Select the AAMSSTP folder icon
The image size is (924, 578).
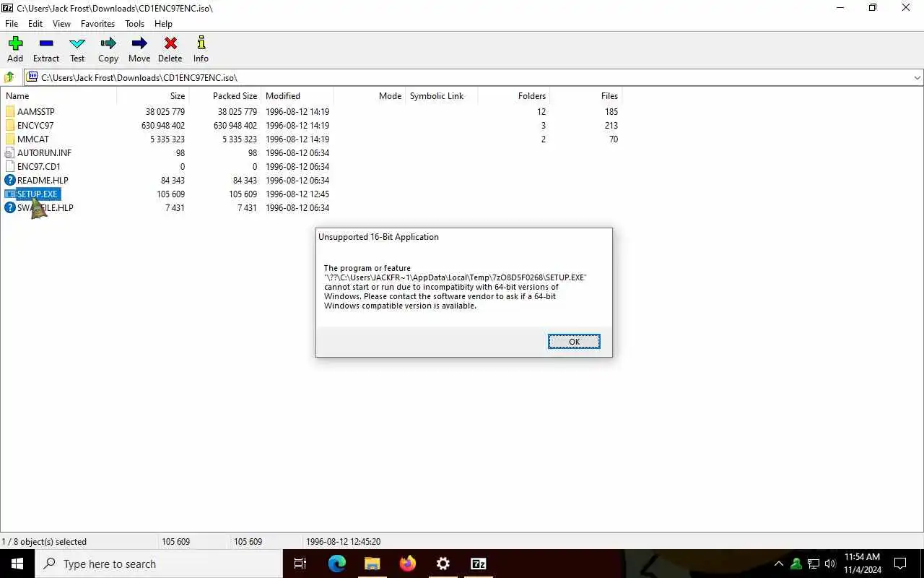10,112
